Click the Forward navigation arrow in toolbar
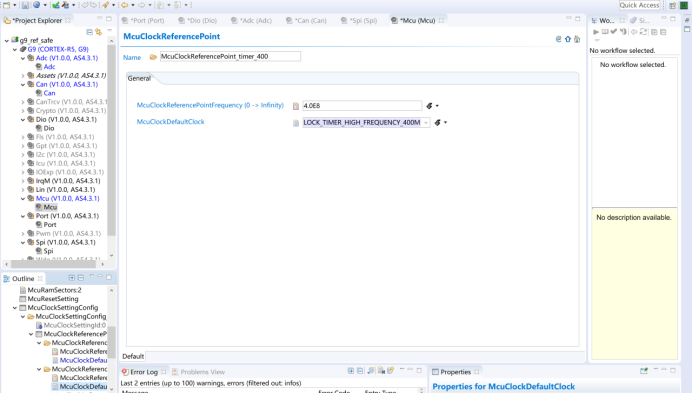The width and height of the screenshot is (693, 393). [x=141, y=5]
